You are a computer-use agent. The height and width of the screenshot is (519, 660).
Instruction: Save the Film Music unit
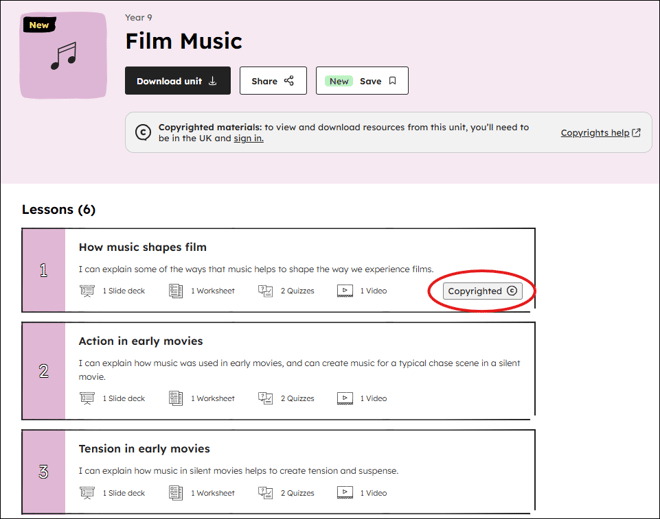point(362,80)
